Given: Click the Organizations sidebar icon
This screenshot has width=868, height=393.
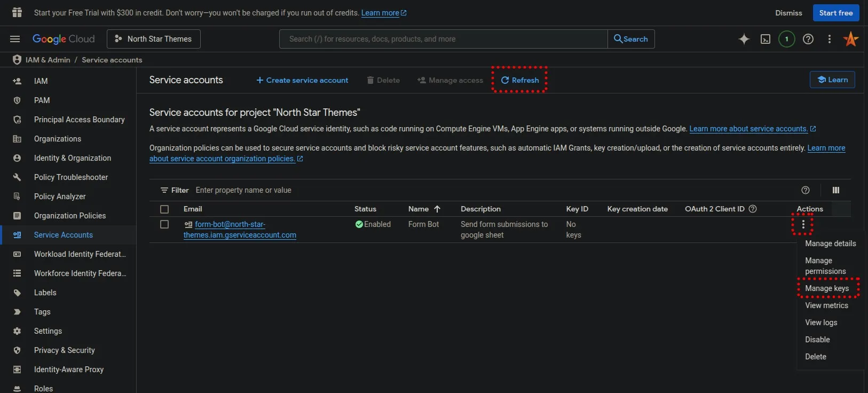Looking at the screenshot, I should tap(17, 139).
